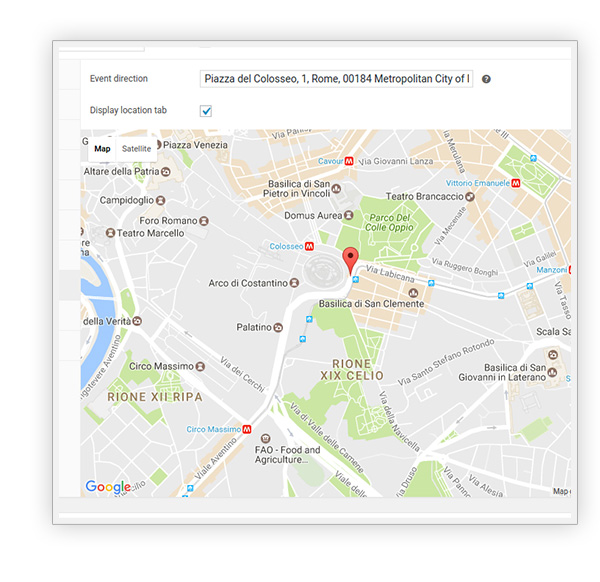600x582 pixels.
Task: Click the Palatino landmark icon
Action: point(279,327)
